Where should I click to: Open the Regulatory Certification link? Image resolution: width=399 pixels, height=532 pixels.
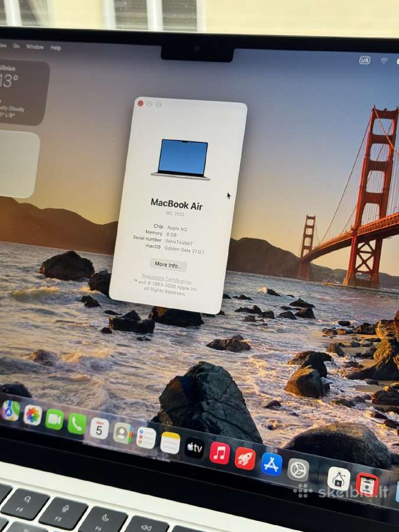[x=167, y=279]
